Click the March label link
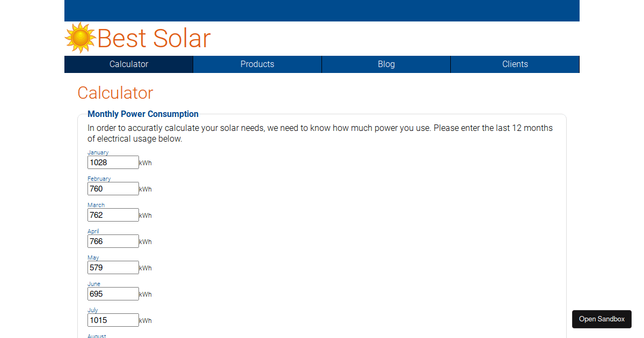Screen dimensions: 644x338 pyautogui.click(x=96, y=205)
